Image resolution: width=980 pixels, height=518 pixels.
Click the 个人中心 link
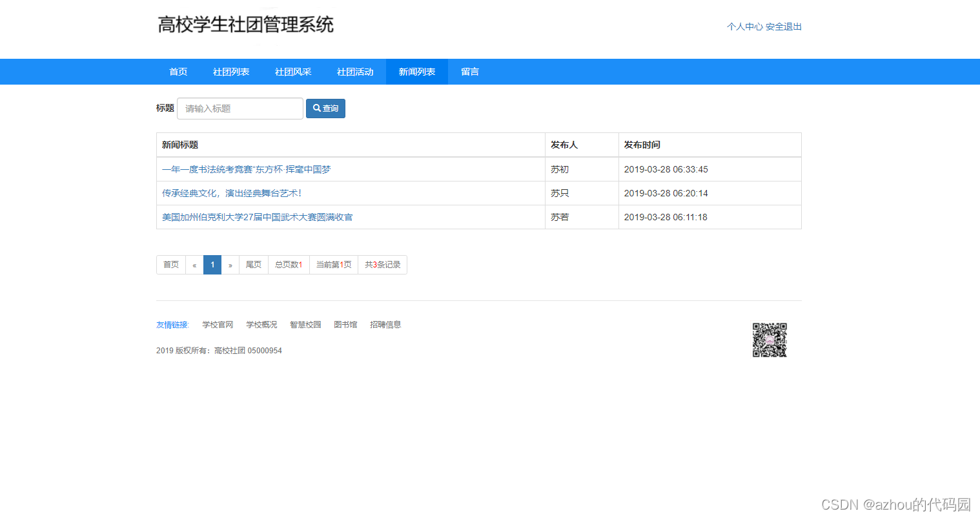pyautogui.click(x=744, y=26)
